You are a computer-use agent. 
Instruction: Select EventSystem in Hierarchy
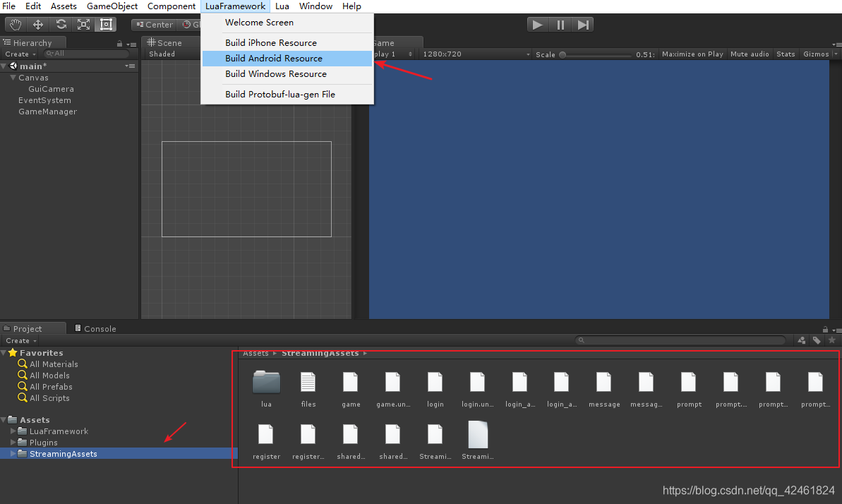[x=44, y=100]
